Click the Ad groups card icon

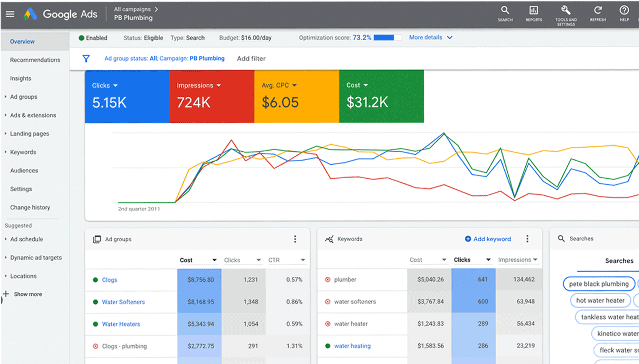tap(97, 239)
